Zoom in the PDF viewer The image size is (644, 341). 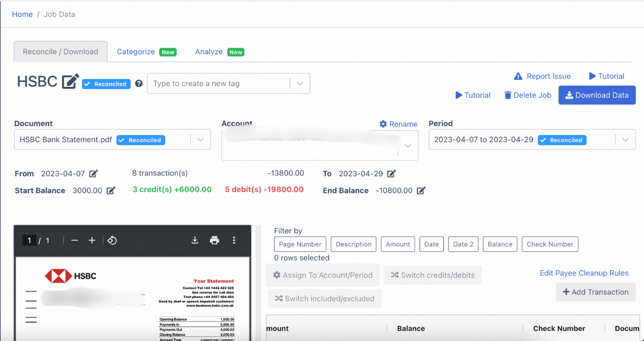92,240
